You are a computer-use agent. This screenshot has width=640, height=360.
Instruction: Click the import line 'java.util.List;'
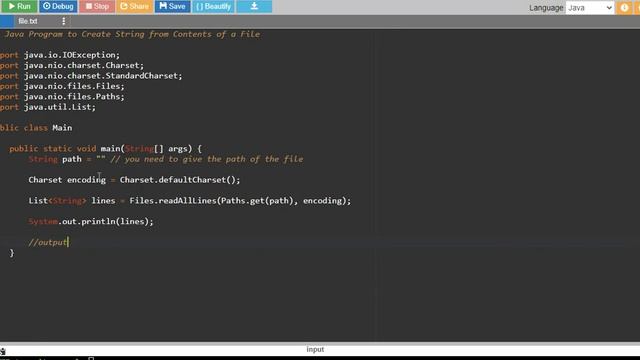tap(60, 107)
